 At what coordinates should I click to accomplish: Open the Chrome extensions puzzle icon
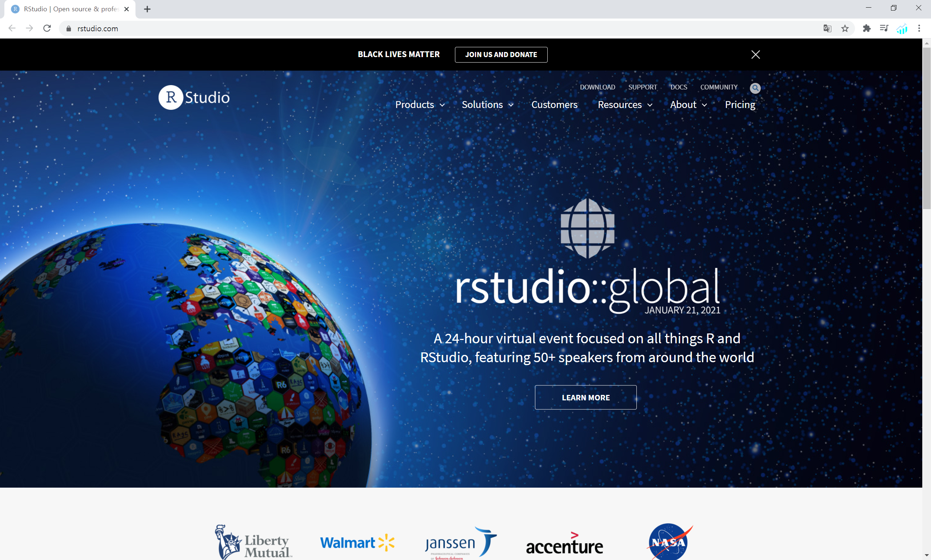(867, 29)
